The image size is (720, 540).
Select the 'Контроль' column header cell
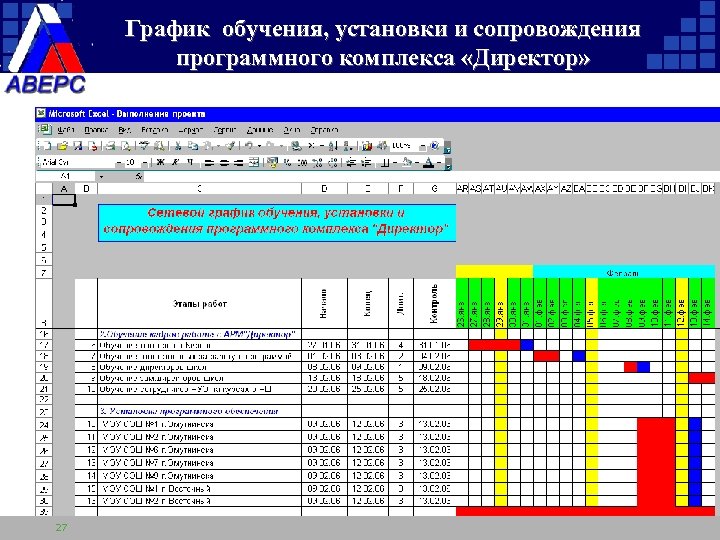click(x=434, y=304)
